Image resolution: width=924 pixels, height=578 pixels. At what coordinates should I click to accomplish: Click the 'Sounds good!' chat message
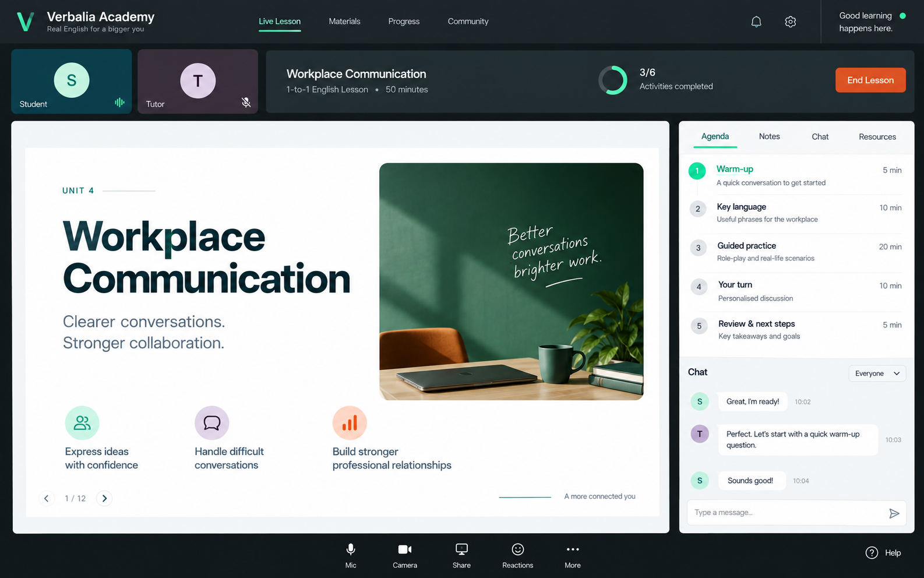click(x=751, y=481)
